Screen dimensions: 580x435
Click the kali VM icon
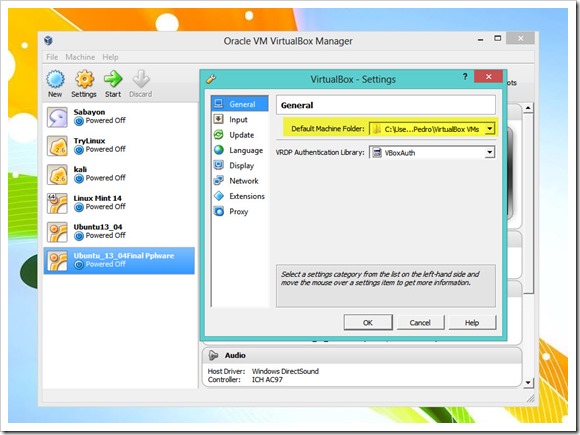click(x=57, y=175)
